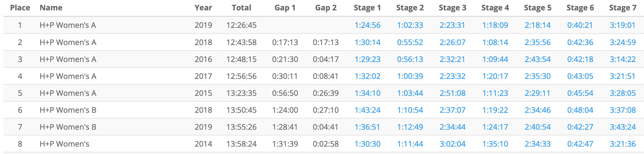The image size is (644, 154).
Task: Click the Stage 6 time 0:48:04 link
Action: (x=580, y=110)
